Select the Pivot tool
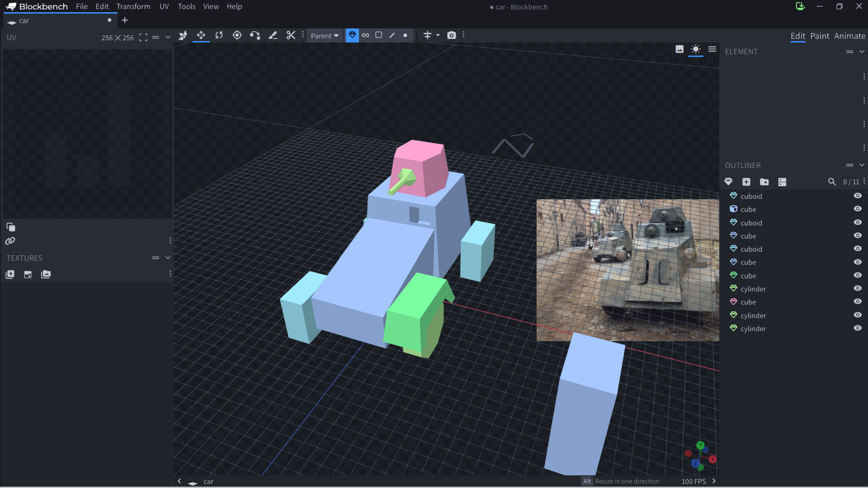Image resolution: width=868 pixels, height=488 pixels. [x=237, y=35]
